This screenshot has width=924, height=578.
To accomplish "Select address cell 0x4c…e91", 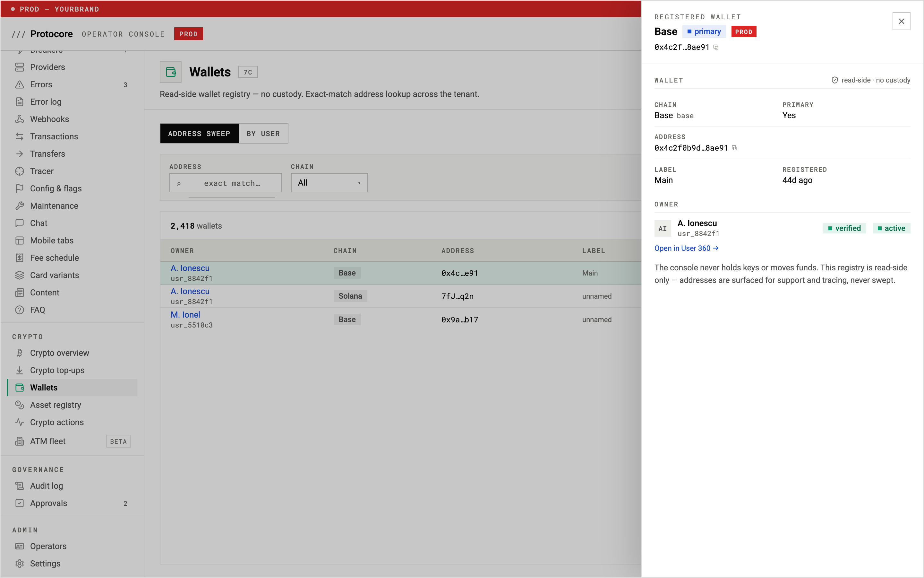I will click(459, 273).
